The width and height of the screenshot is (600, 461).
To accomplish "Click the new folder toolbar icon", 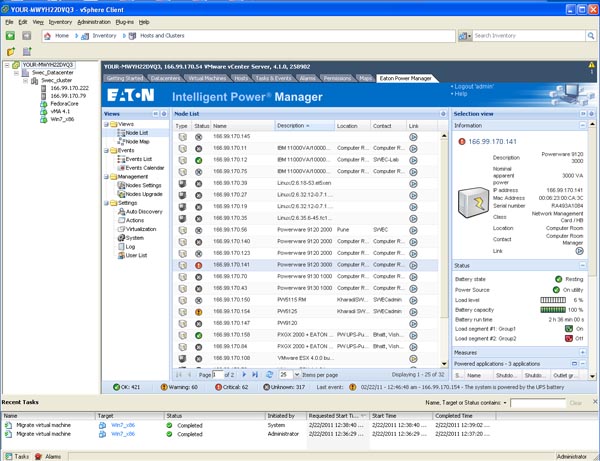I will pos(11,51).
